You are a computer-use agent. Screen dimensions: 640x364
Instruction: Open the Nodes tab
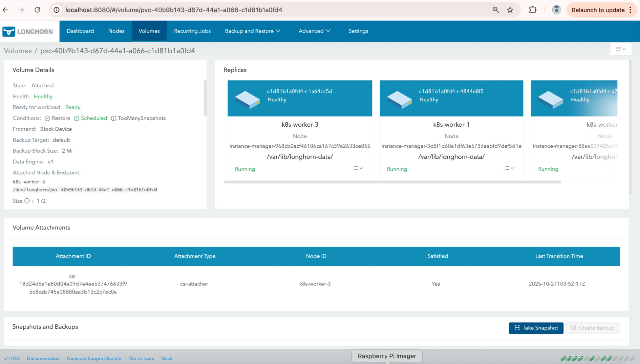(x=116, y=31)
